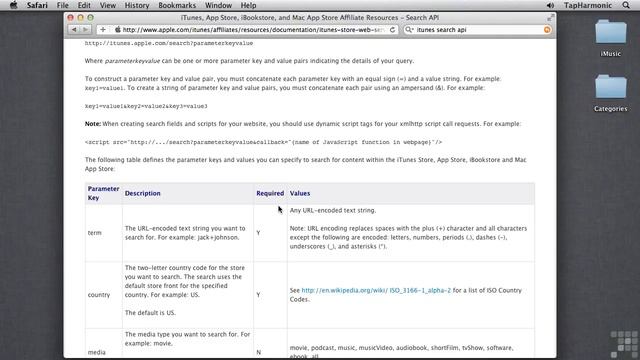Click the Required column header
Screen dimensions: 640x360
point(270,193)
